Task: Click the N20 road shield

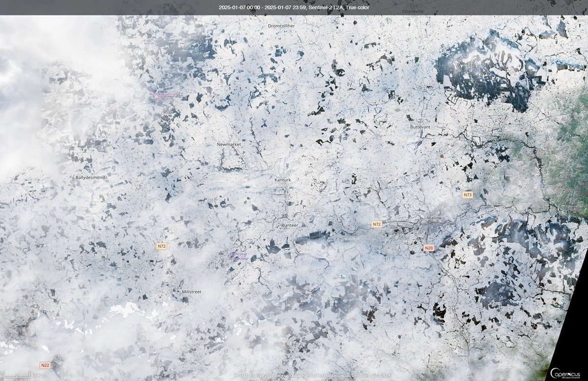Action: (429, 248)
